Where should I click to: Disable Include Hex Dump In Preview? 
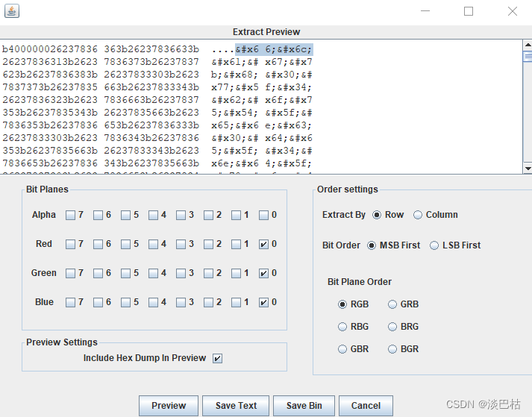coord(217,358)
